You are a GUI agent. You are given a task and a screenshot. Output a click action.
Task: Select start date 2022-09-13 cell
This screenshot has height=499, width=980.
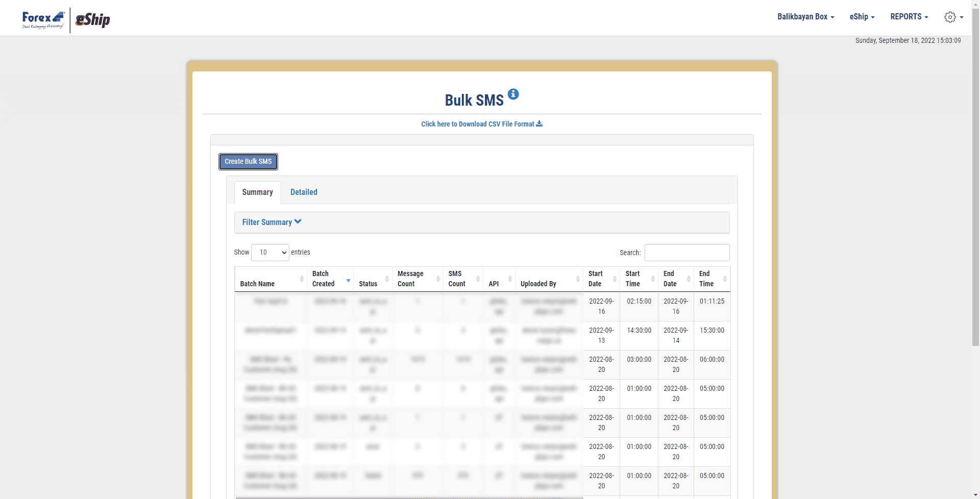pos(601,335)
